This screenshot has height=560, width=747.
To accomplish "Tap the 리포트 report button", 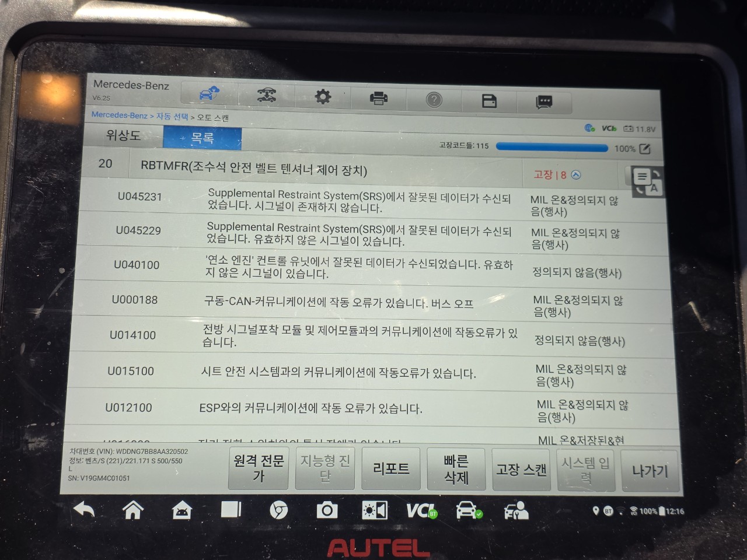I will click(x=391, y=468).
